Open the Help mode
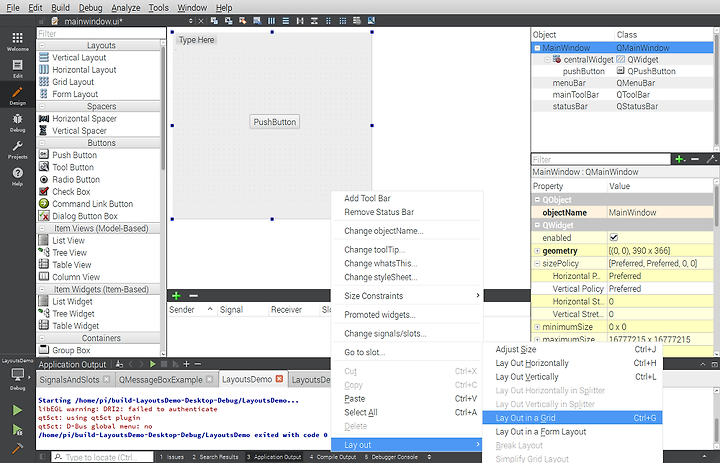Screen dimensions: 720x463 pos(17,176)
